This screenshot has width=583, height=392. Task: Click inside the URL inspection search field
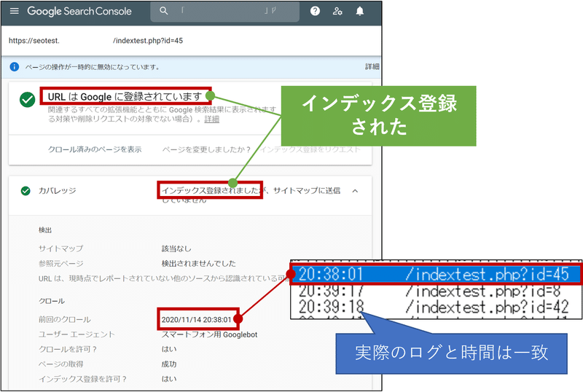click(x=225, y=11)
